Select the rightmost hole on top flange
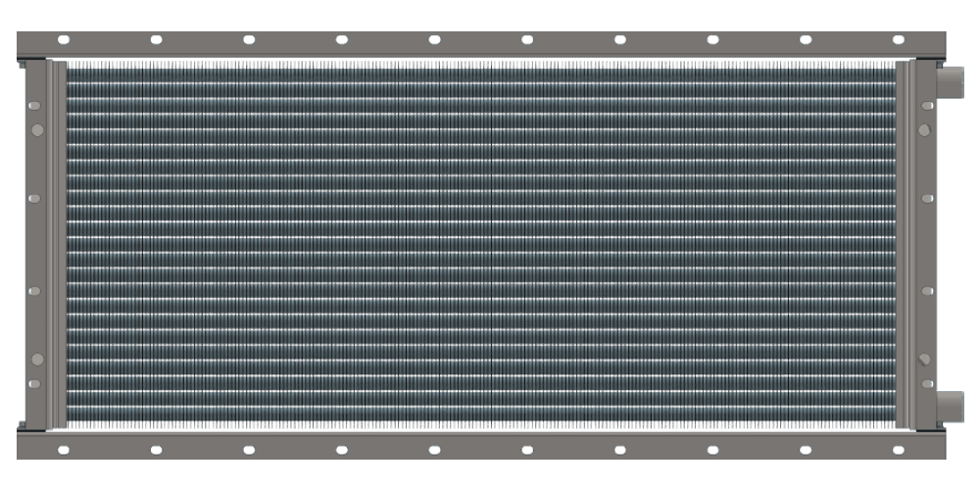Image resolution: width=980 pixels, height=490 pixels. tap(898, 40)
